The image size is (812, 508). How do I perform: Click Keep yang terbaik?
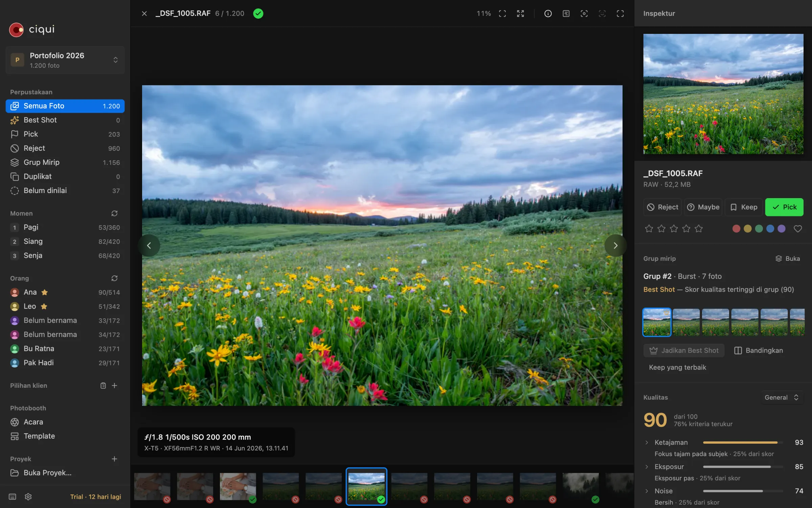[x=677, y=367]
